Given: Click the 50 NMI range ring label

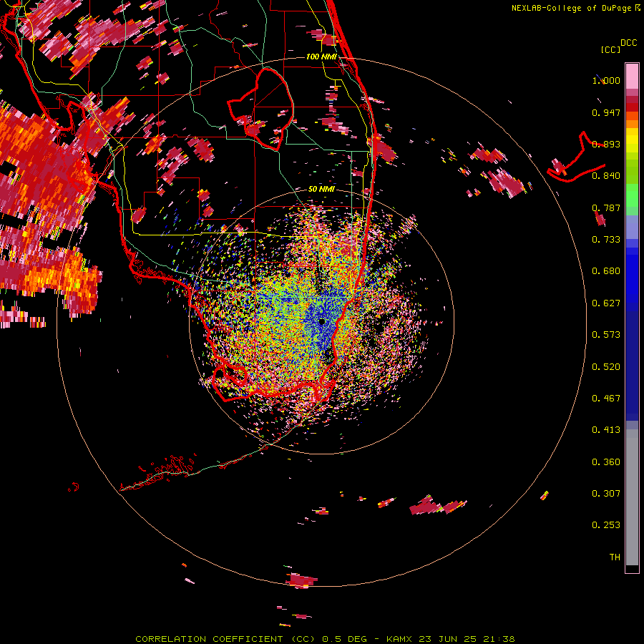Looking at the screenshot, I should [x=321, y=189].
